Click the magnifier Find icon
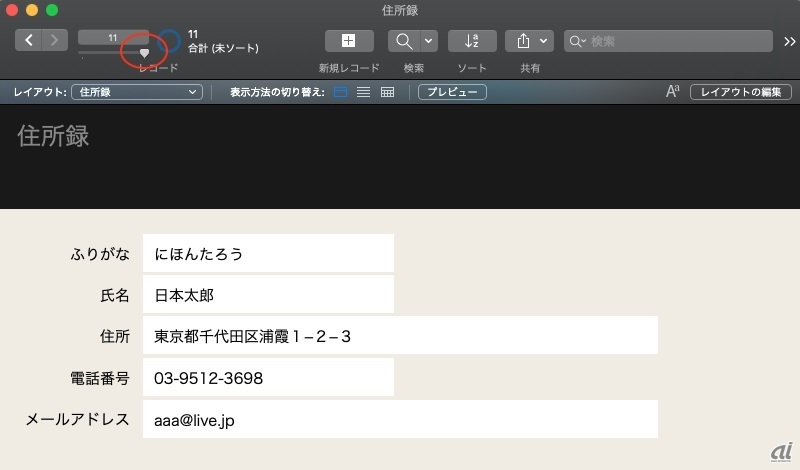The height and width of the screenshot is (470, 800). (405, 41)
